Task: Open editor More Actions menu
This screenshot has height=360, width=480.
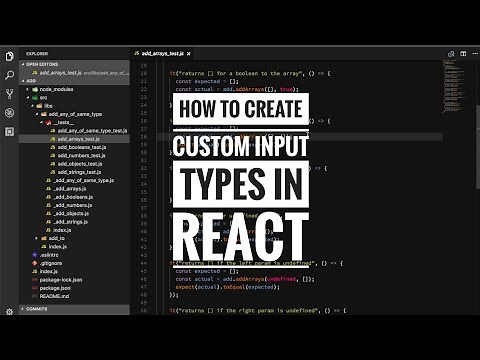Action: [x=475, y=54]
